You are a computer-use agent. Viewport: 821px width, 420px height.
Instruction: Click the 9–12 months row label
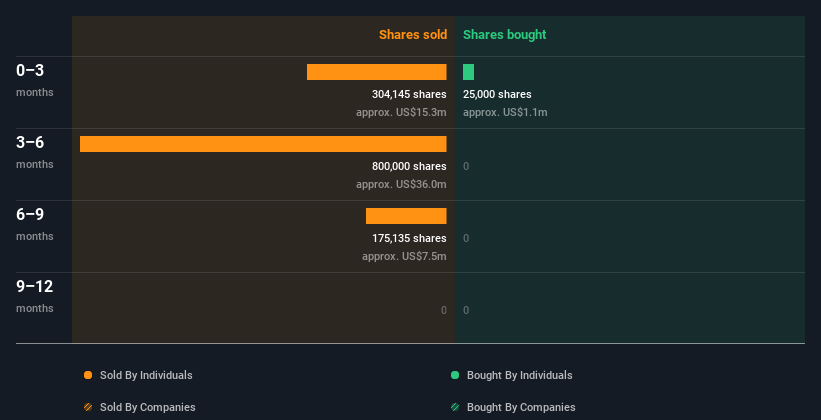pyautogui.click(x=35, y=296)
